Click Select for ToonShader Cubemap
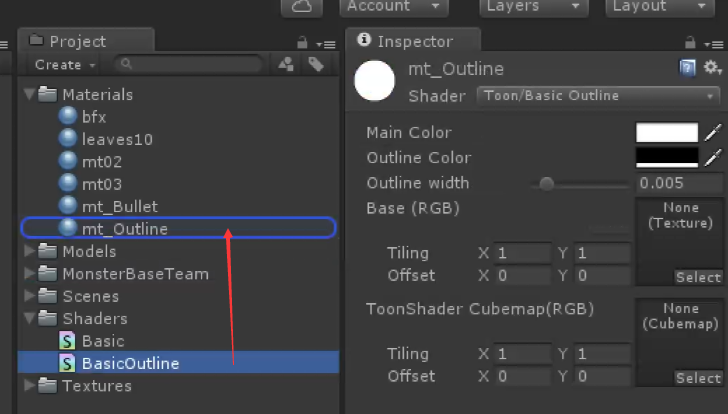Viewport: 728px width, 414px height. pyautogui.click(x=698, y=378)
